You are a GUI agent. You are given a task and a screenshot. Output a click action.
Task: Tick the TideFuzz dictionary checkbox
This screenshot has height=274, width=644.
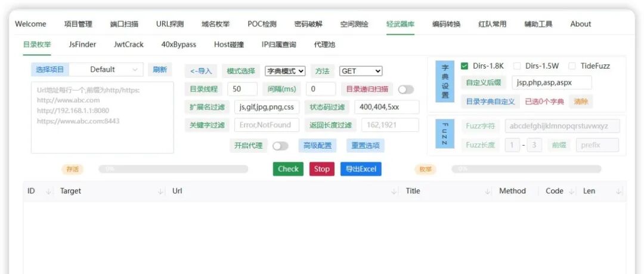572,66
